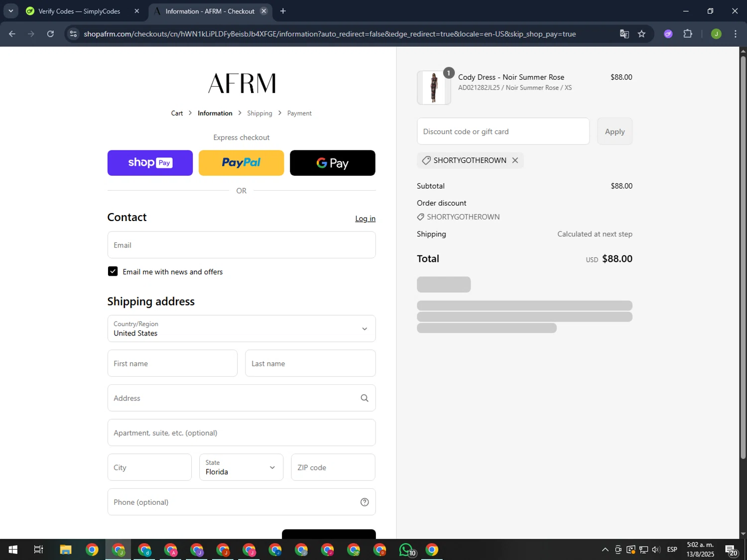Viewport: 747px width, 560px height.
Task: Click the Email input field
Action: click(242, 245)
